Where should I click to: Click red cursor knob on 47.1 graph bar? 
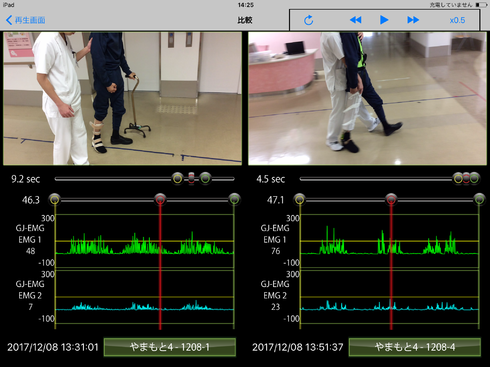pyautogui.click(x=391, y=199)
